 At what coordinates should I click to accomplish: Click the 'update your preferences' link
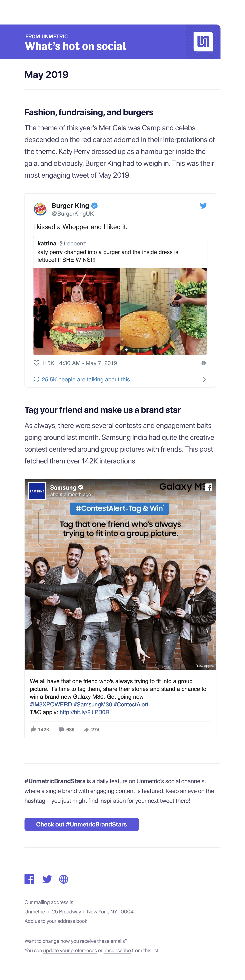click(x=70, y=950)
